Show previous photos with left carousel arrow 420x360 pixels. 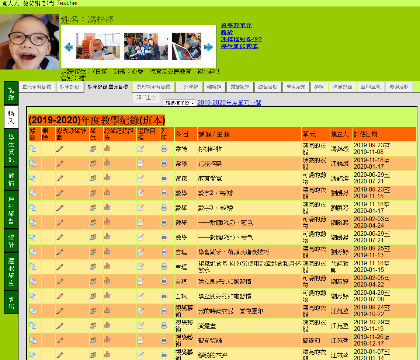(69, 47)
